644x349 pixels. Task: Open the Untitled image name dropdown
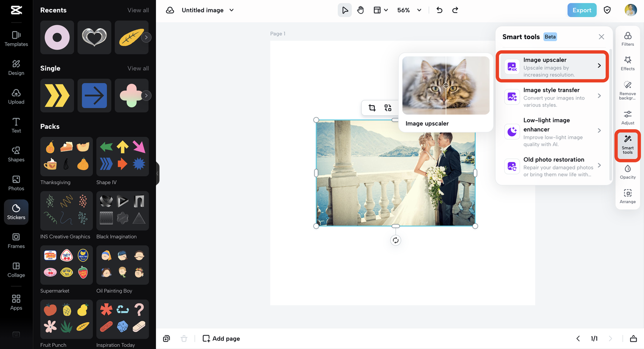pyautogui.click(x=208, y=10)
